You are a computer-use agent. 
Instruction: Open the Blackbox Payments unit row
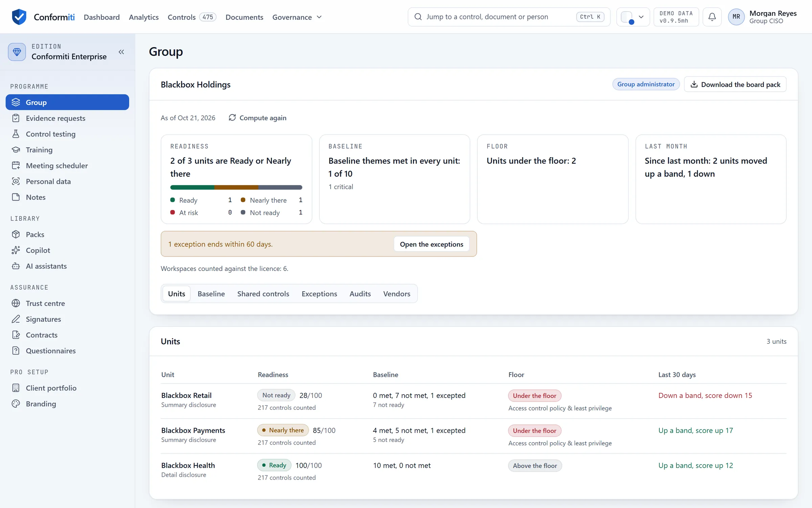[x=474, y=436]
